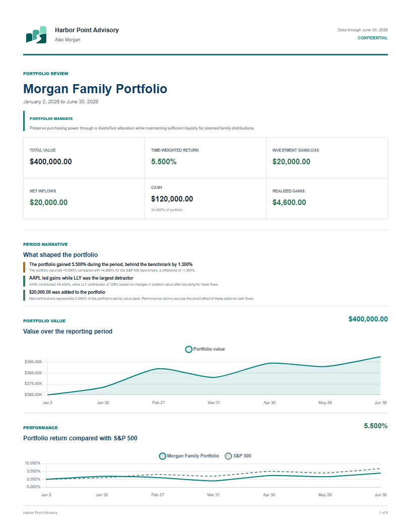Click the Realized Gains $4,600.00 value
This screenshot has width=411, height=532.
pos(289,203)
